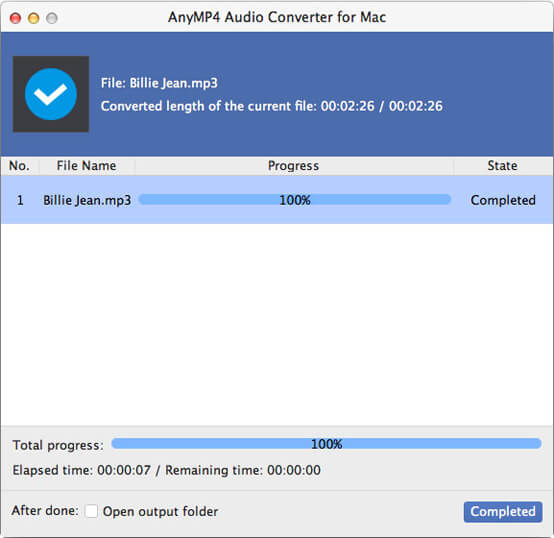Click the No. column header
The image size is (554, 538).
point(19,166)
